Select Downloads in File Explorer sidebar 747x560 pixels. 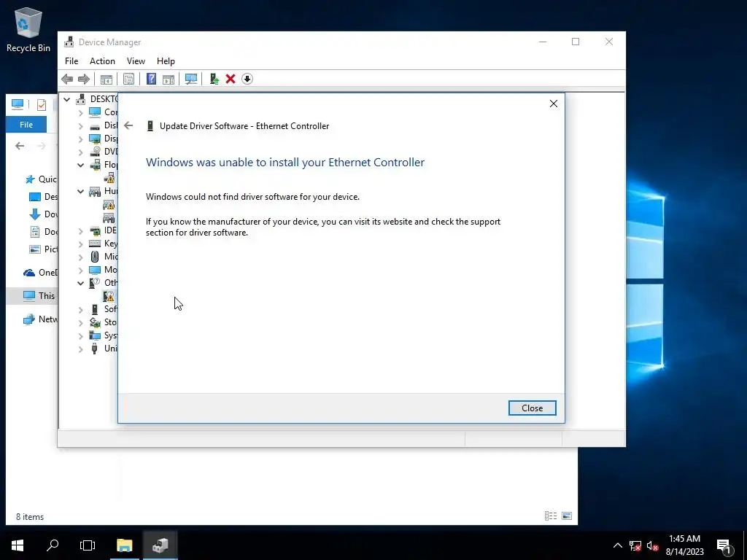pos(43,214)
